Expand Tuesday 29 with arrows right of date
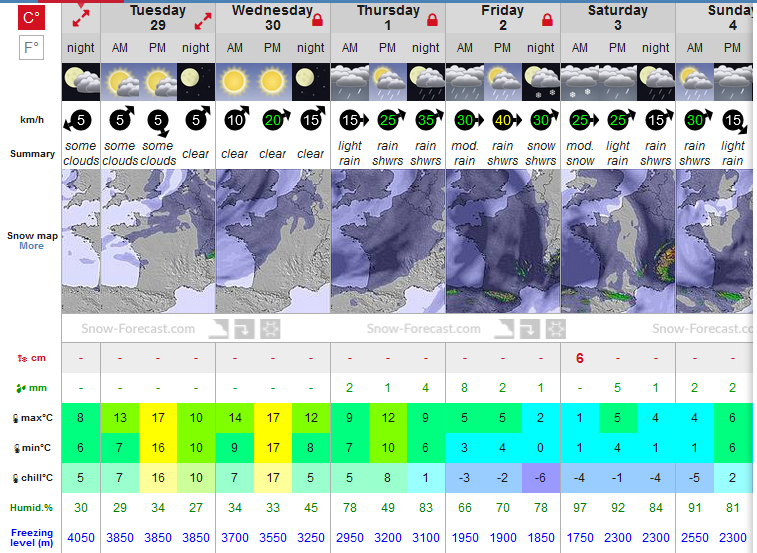 click(x=203, y=21)
